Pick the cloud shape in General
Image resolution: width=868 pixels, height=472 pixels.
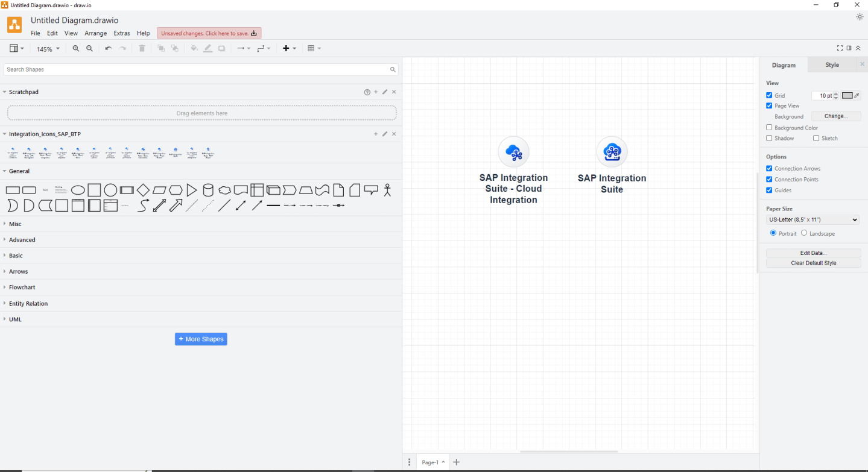click(x=224, y=190)
